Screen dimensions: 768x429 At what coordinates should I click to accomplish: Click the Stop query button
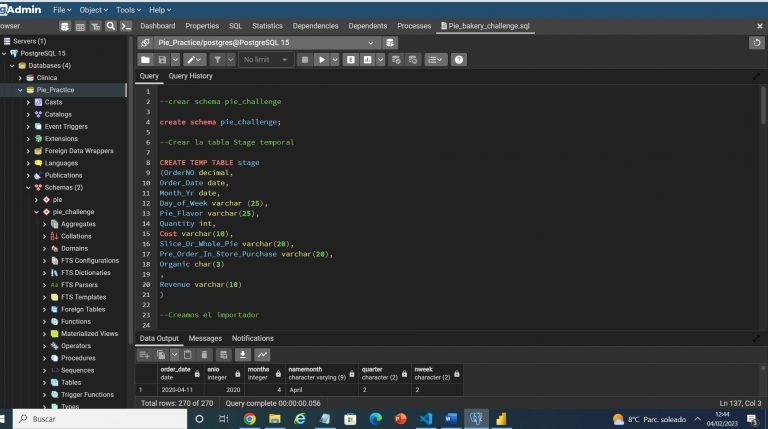305,60
